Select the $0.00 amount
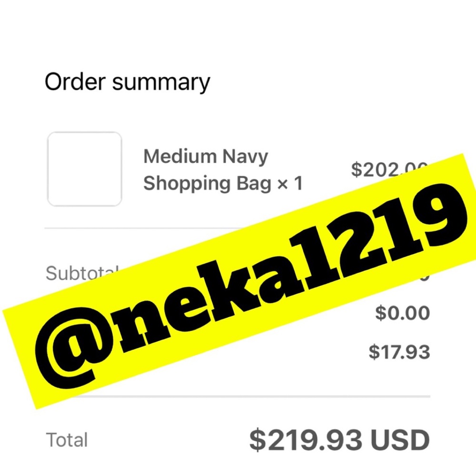 (x=403, y=313)
